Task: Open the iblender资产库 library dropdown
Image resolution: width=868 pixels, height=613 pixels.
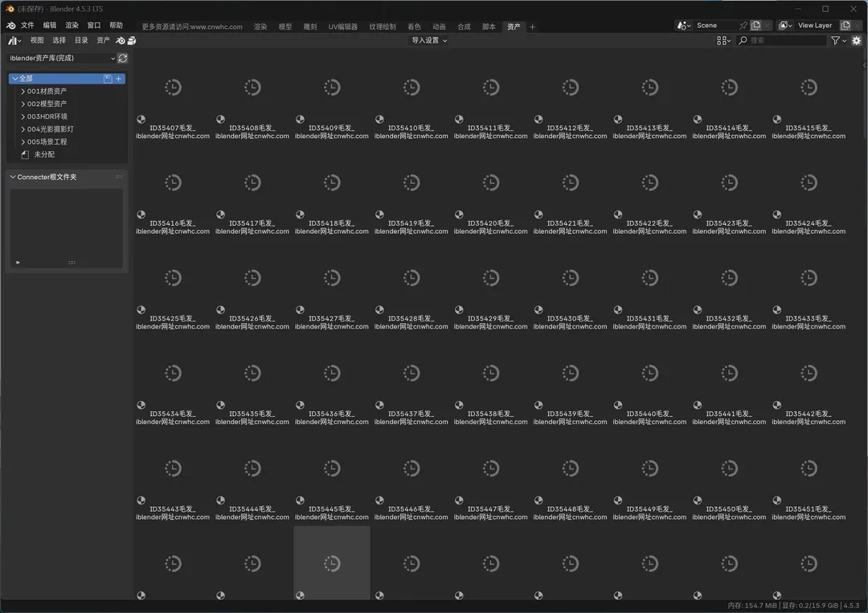Action: coord(62,59)
